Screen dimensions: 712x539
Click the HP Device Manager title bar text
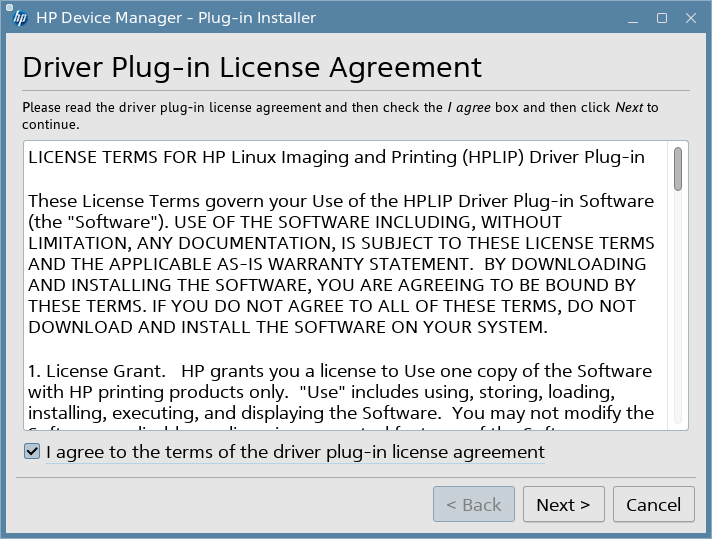click(176, 18)
